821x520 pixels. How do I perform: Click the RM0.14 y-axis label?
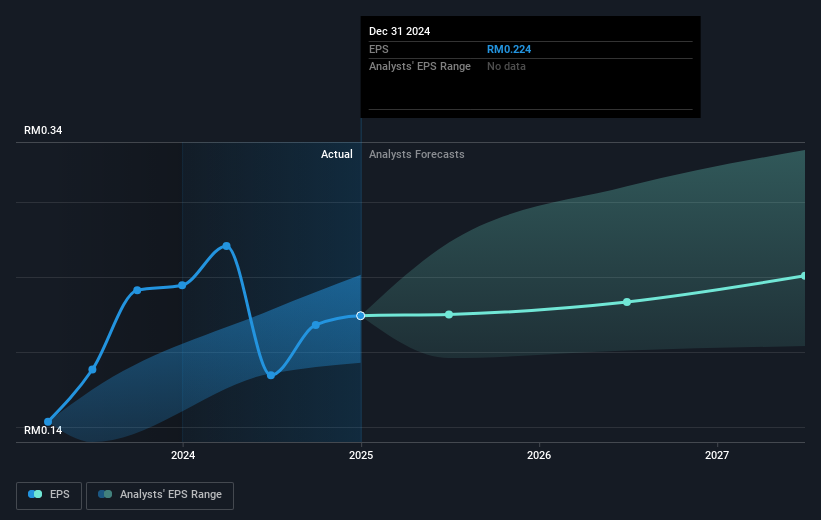[43, 430]
